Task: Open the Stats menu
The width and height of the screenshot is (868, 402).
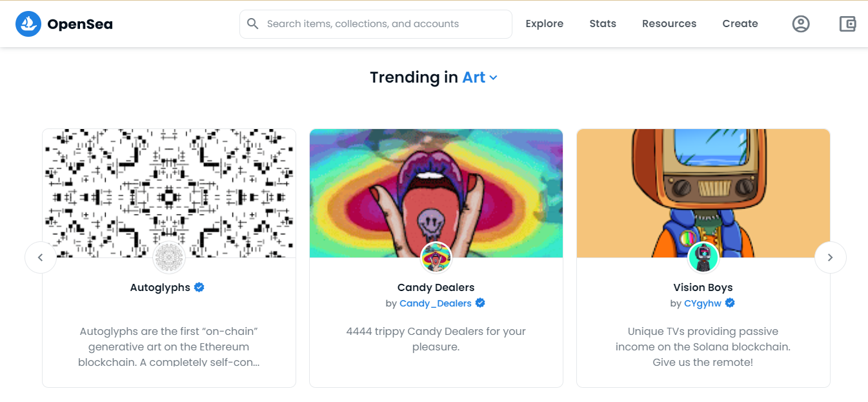Action: (x=603, y=24)
